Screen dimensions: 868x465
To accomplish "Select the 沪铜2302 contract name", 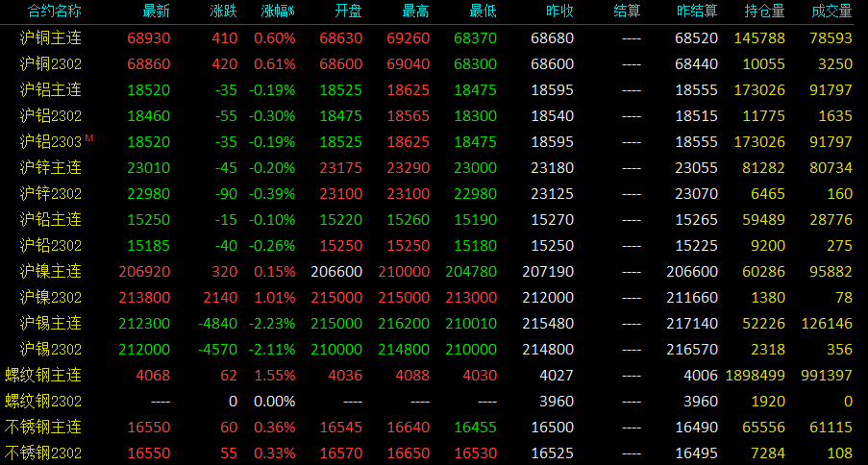I will 50,64.
